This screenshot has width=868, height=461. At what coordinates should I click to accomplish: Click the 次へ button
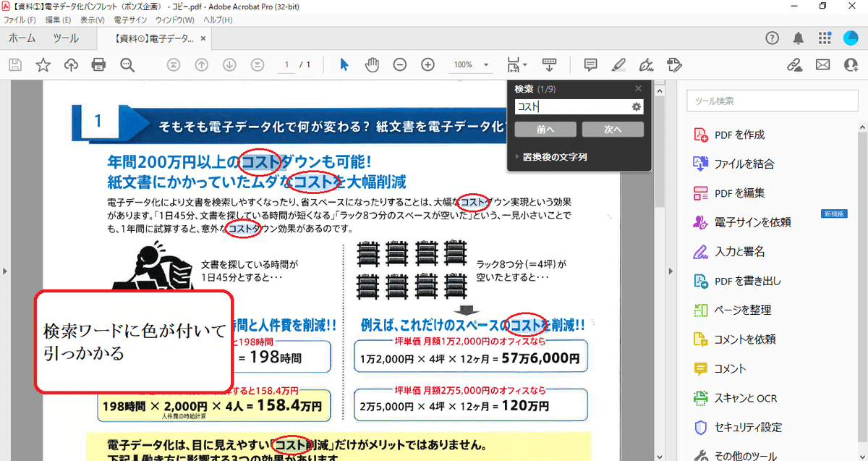point(613,129)
